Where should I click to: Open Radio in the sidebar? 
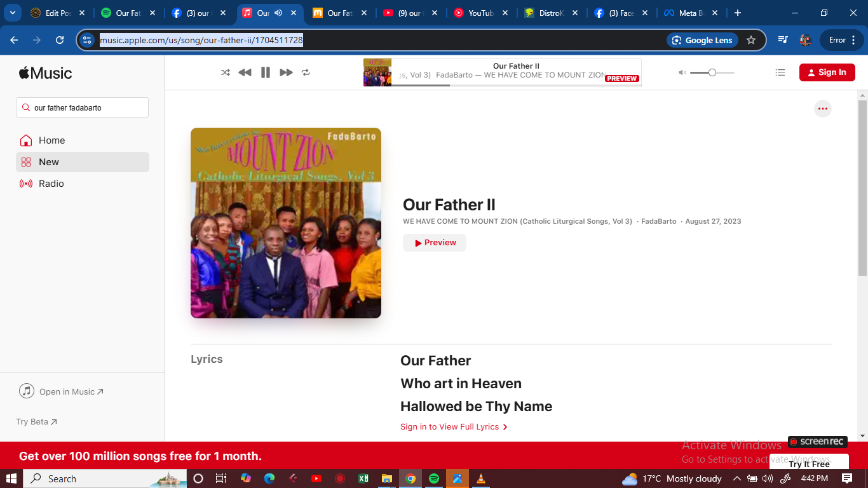(83, 184)
